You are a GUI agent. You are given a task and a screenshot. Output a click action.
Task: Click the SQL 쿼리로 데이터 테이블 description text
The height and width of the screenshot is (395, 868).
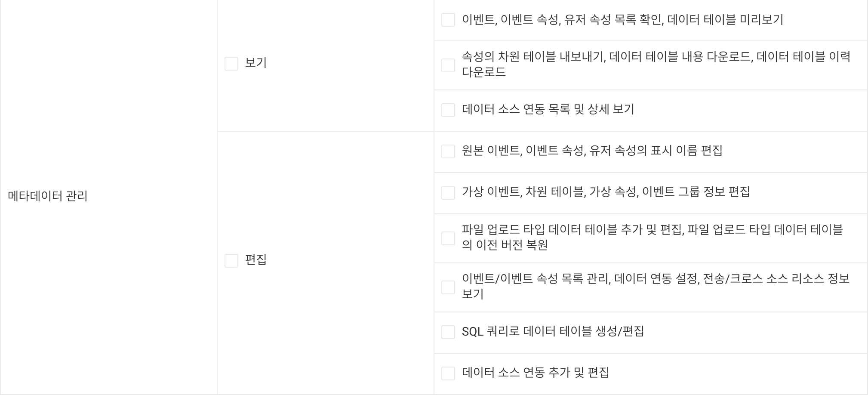coord(553,331)
